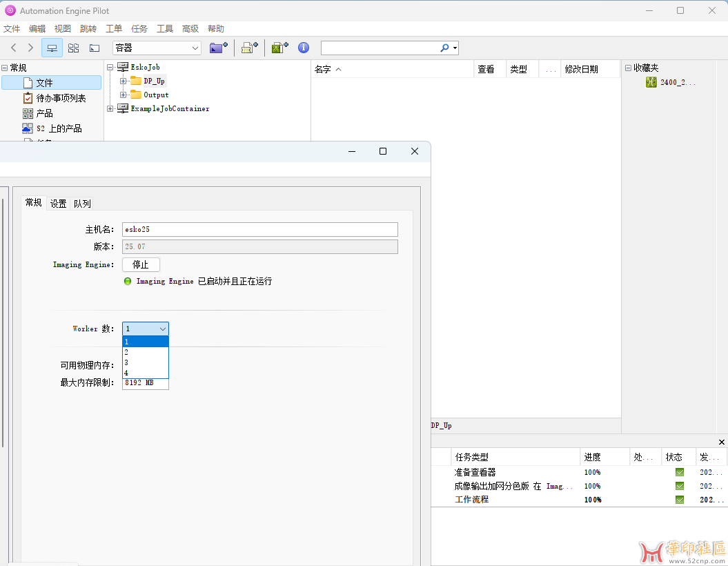Screen dimensions: 728x566
Task: Choose 4 in the Worker list
Action: (146, 373)
